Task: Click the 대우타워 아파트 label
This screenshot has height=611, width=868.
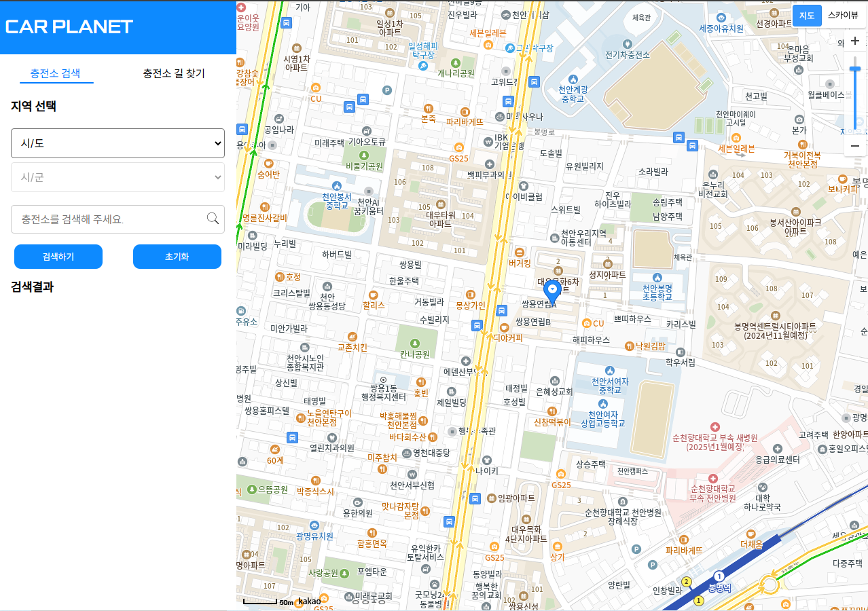Action: 440,219
